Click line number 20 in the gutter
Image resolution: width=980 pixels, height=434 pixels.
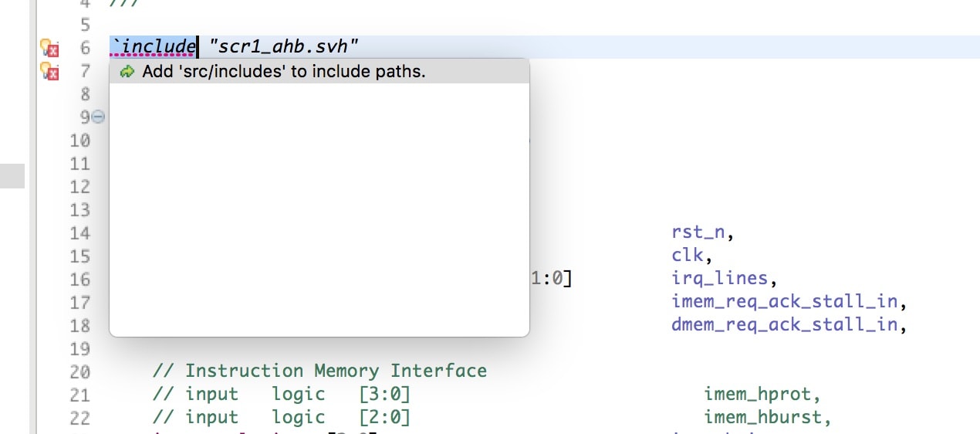[x=79, y=372]
